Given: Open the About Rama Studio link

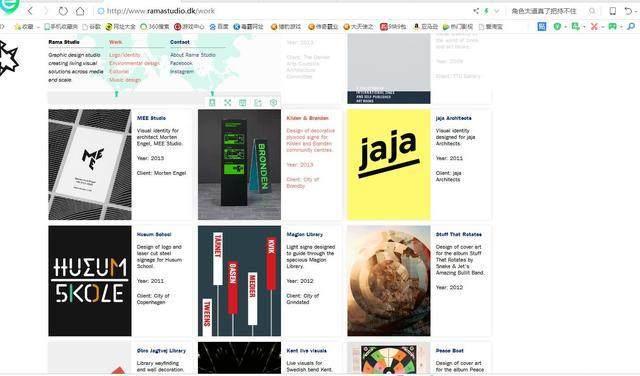Looking at the screenshot, I should (x=193, y=55).
